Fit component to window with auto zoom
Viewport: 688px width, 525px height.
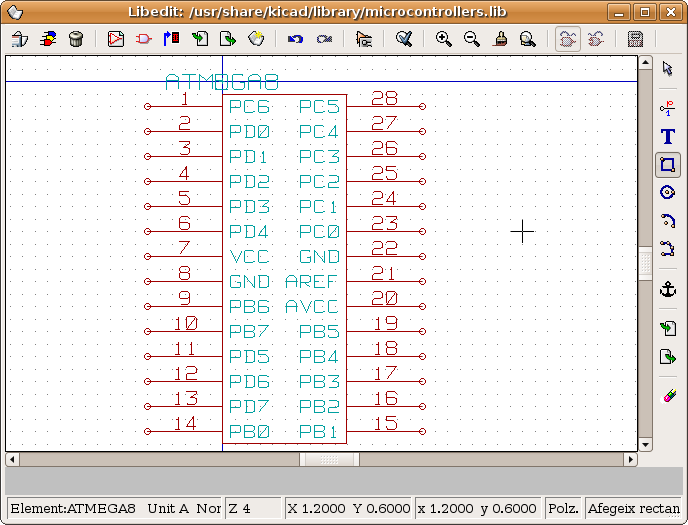click(528, 39)
